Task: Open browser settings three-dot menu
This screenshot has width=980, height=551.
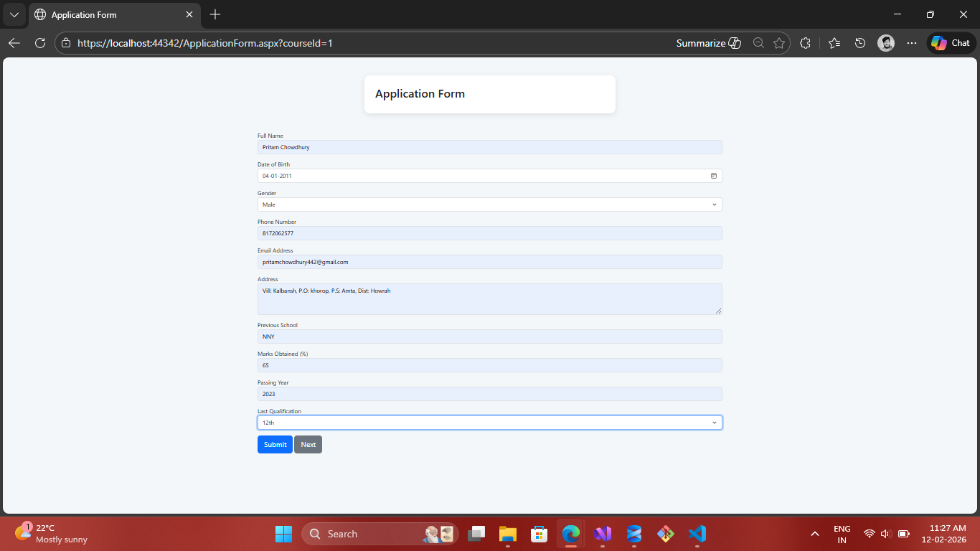Action: tap(912, 43)
